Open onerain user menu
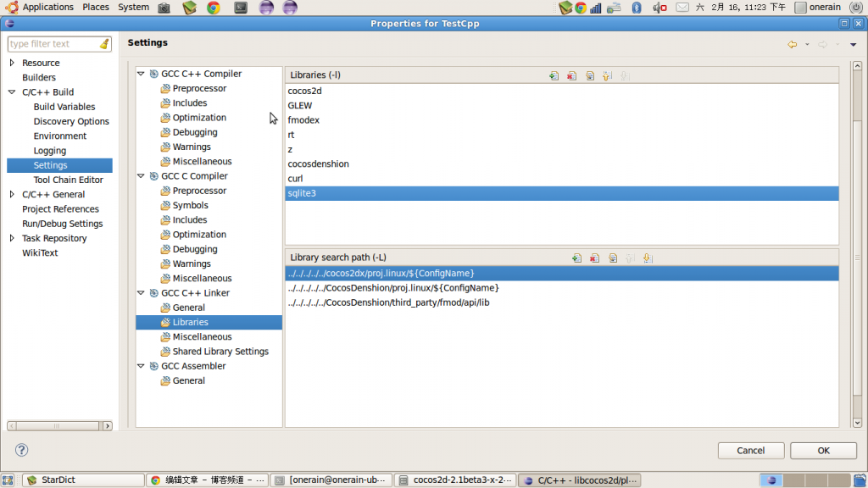The height and width of the screenshot is (488, 868). pos(818,7)
